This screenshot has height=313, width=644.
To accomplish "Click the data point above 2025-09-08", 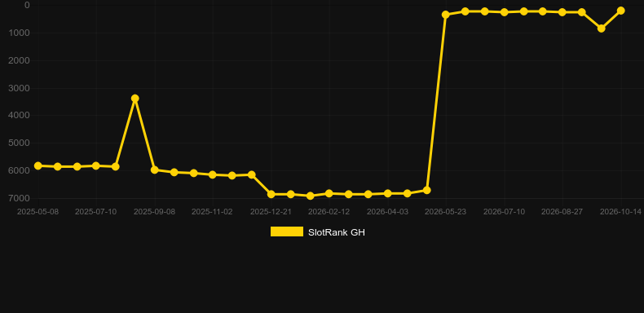I will 155,170.
